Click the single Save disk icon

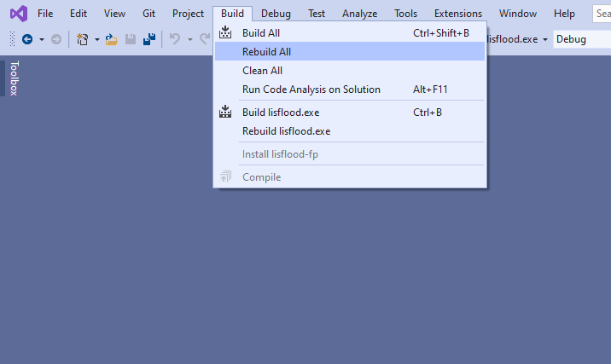[131, 39]
